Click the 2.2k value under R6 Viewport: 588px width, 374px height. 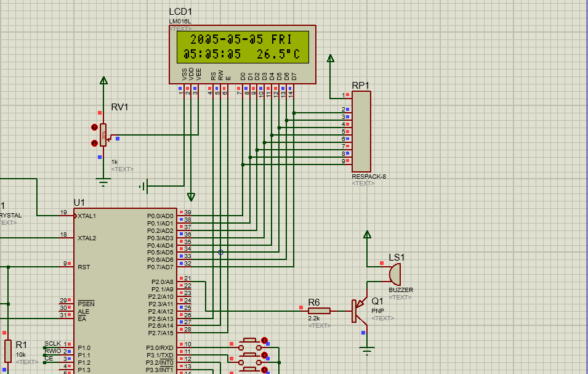point(314,318)
